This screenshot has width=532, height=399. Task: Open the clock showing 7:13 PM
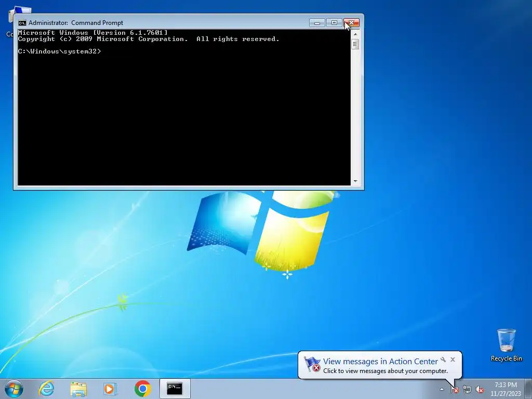click(506, 389)
